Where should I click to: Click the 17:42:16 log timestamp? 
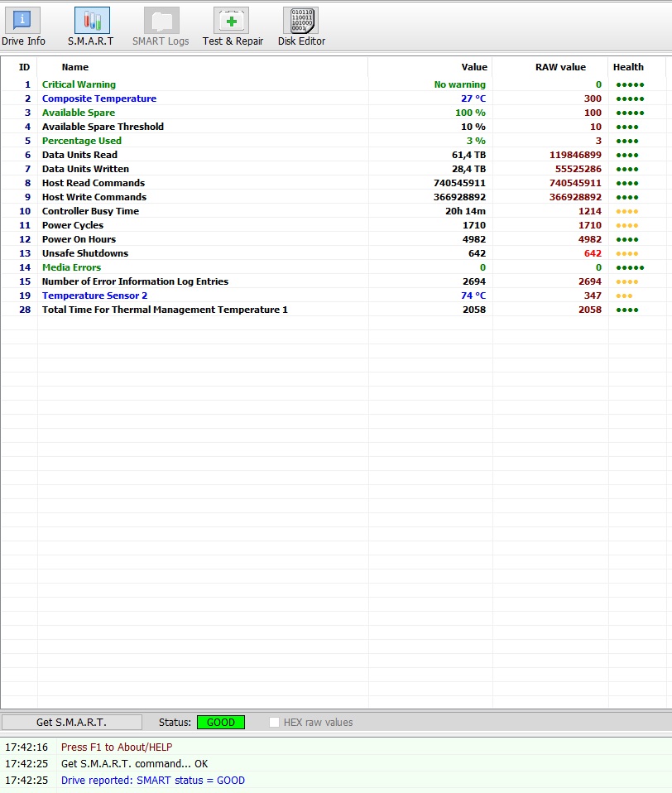pos(26,747)
